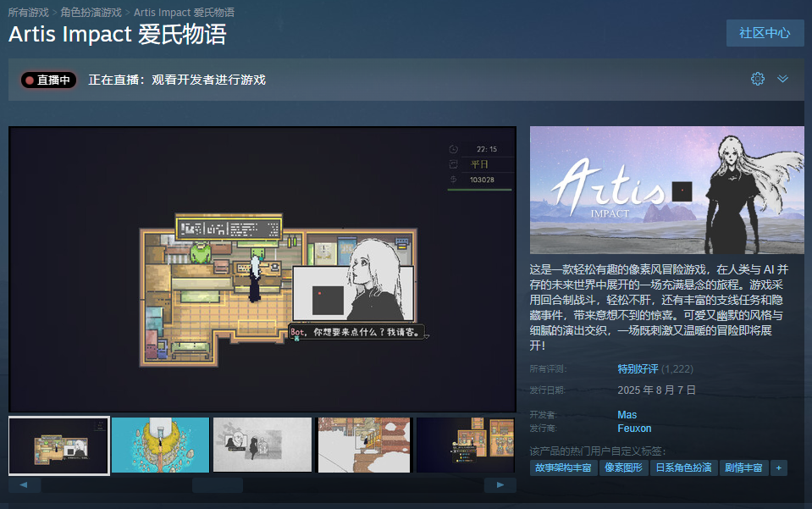The image size is (812, 509).
Task: Select the grayscale sketch screenshot thumbnail
Action: click(262, 445)
